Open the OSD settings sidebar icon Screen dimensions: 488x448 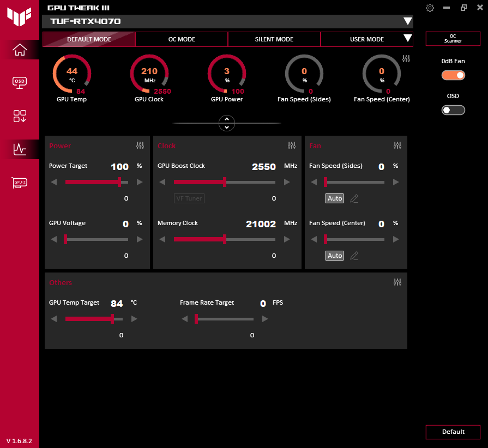pos(20,83)
